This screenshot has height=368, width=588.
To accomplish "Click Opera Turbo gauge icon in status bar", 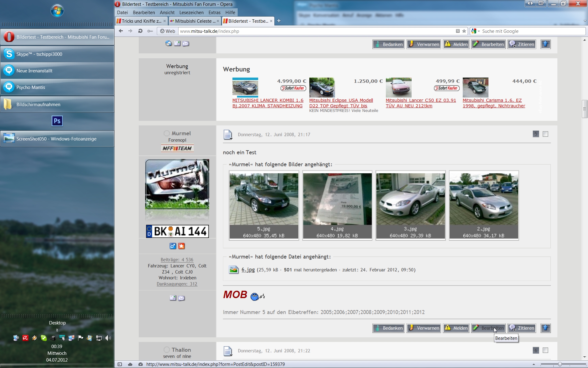I will click(140, 364).
